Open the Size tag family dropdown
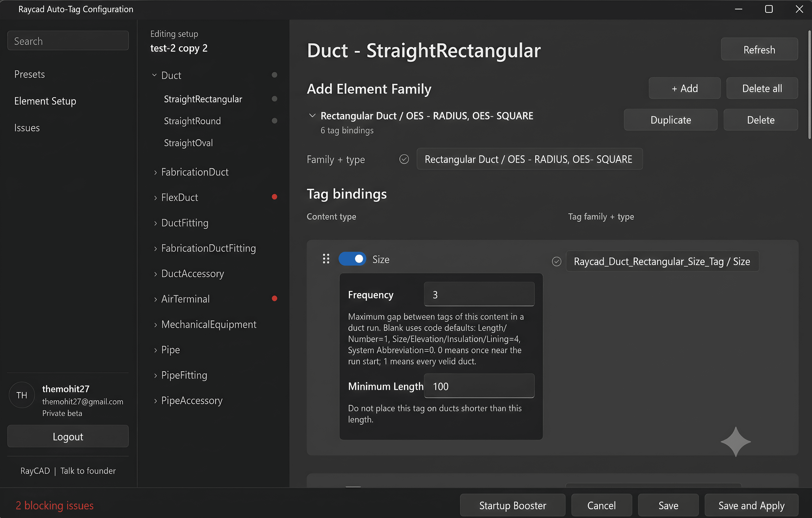Image resolution: width=812 pixels, height=518 pixels. click(662, 261)
